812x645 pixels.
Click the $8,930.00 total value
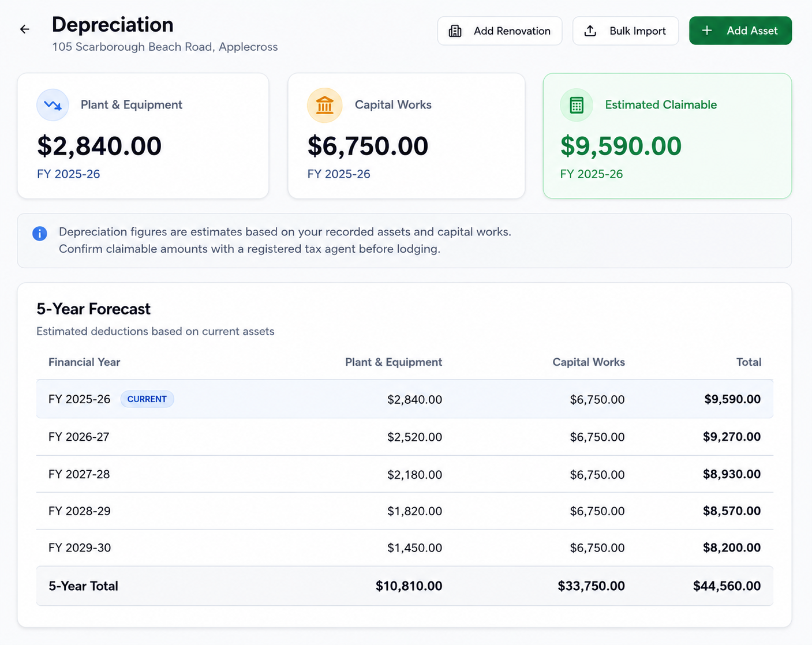732,474
